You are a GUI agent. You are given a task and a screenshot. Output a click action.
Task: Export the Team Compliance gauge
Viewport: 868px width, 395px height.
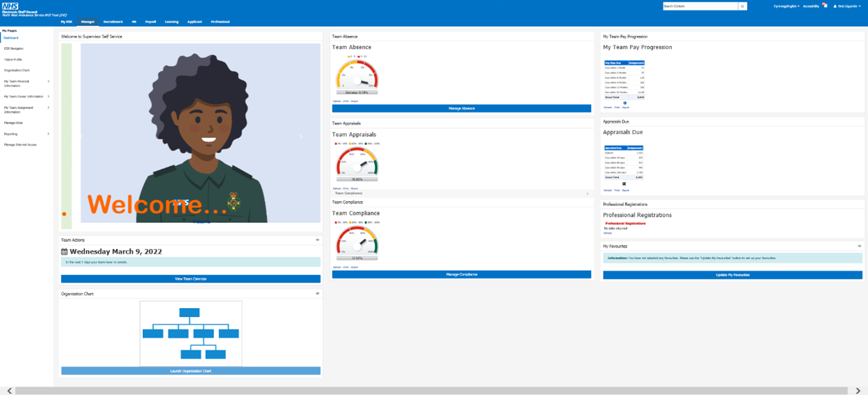click(354, 267)
